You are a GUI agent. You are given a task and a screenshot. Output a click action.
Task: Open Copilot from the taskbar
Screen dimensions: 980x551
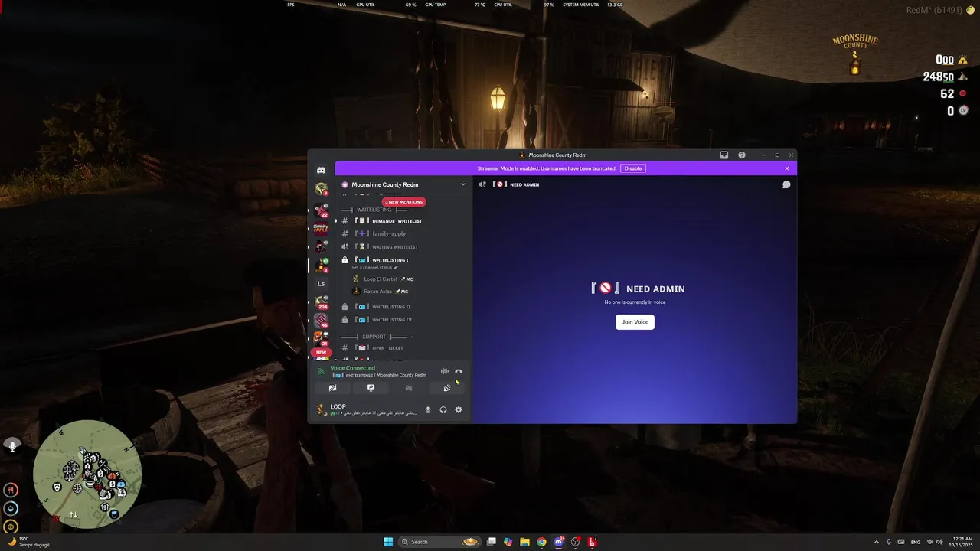point(508,542)
